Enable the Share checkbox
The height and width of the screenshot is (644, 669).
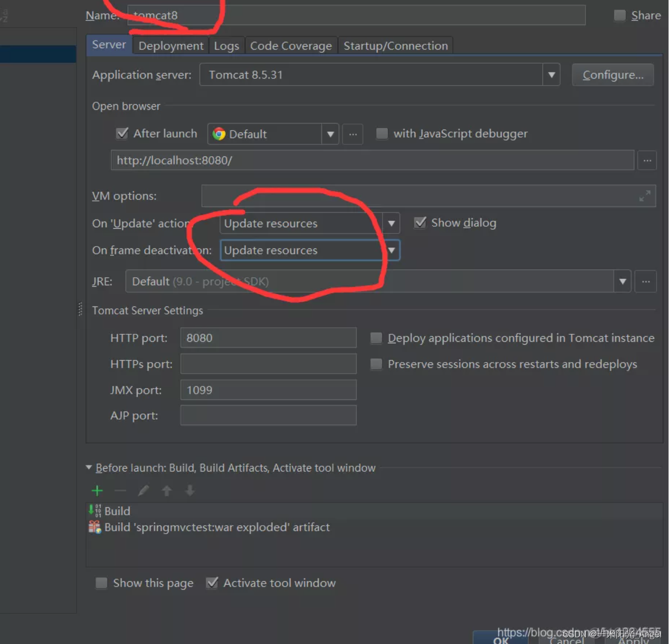tap(619, 16)
